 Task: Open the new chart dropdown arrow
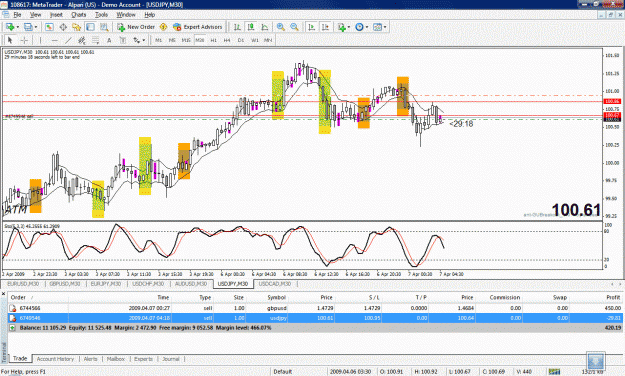point(18,27)
